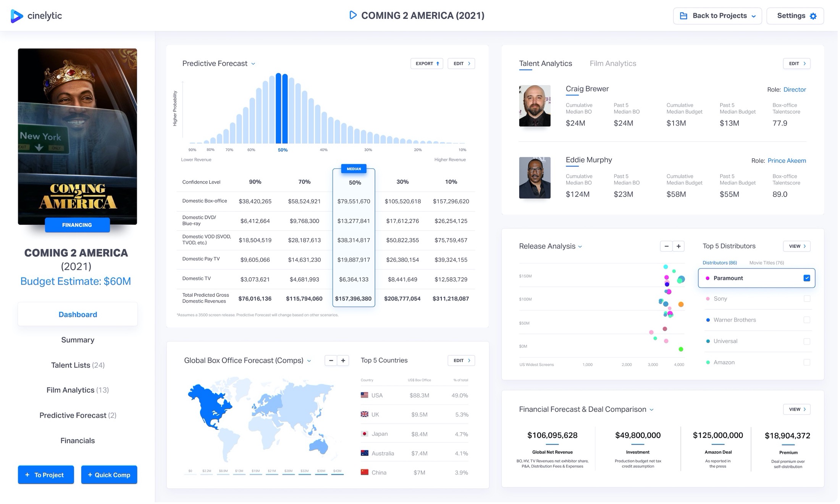Click the USA flag icon

pos(364,395)
